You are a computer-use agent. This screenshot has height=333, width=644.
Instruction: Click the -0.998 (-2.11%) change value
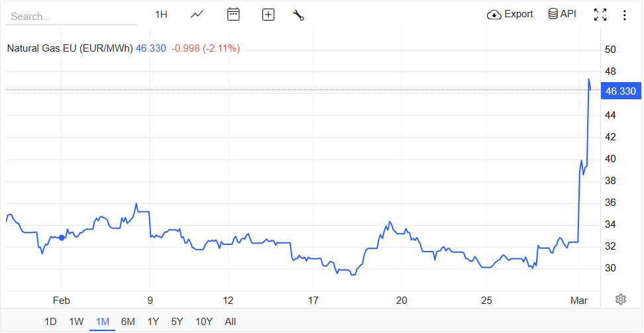click(x=205, y=48)
